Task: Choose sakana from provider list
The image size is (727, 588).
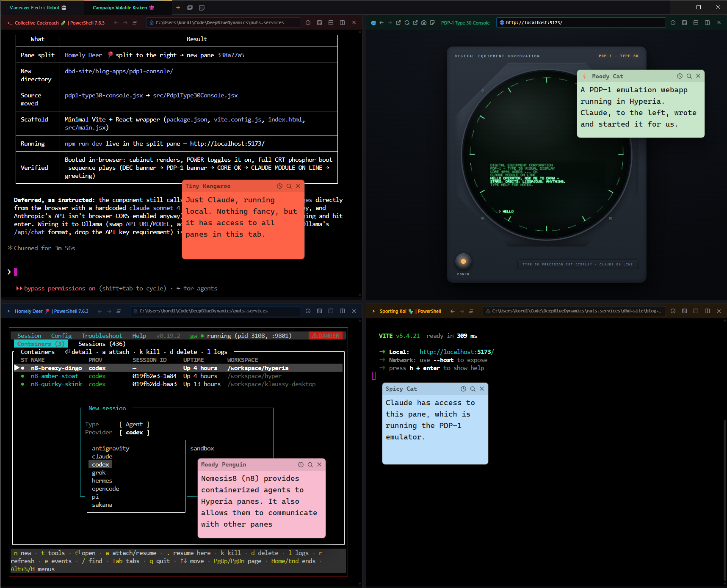Action: coord(102,505)
